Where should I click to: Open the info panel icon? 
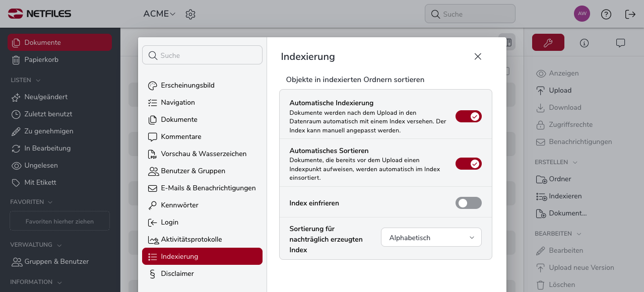coord(585,43)
